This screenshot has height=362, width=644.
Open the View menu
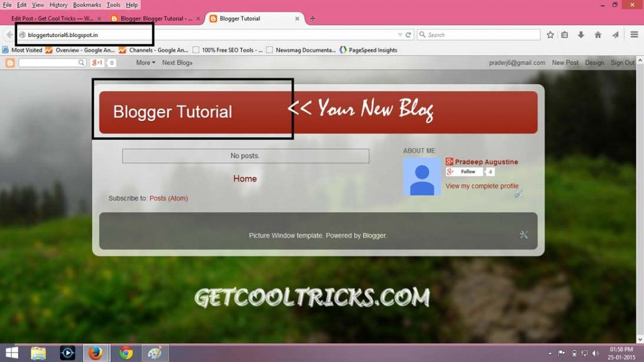point(38,5)
